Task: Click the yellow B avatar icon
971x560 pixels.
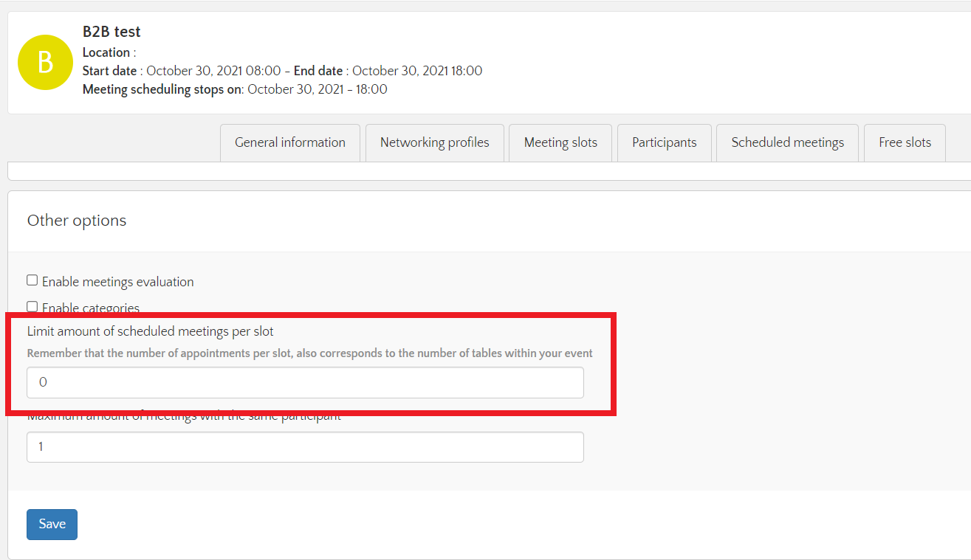Action: click(45, 63)
